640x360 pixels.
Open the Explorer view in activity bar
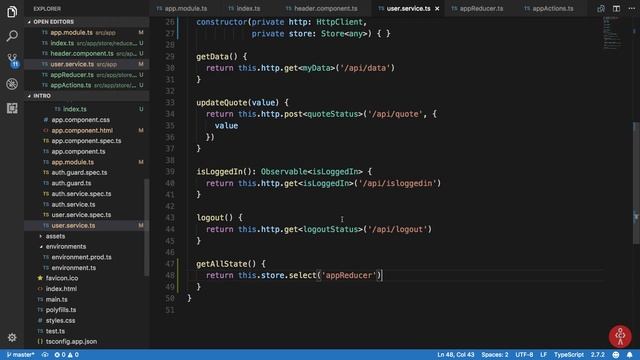click(12, 11)
